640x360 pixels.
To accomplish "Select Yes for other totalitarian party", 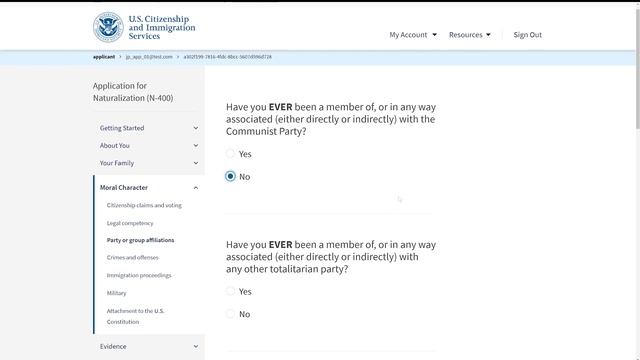I will [230, 291].
